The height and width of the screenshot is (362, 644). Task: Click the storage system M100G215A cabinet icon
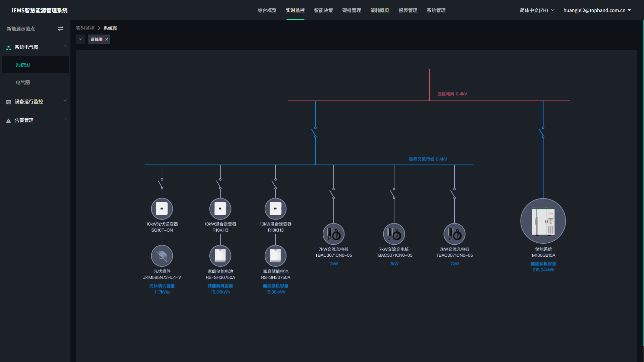(543, 221)
